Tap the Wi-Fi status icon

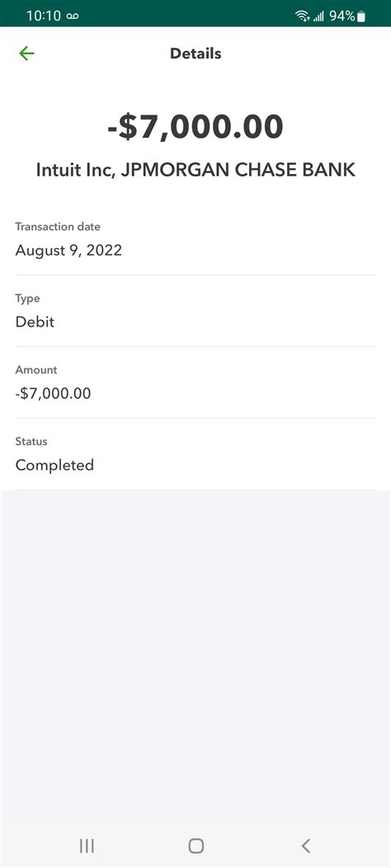303,16
